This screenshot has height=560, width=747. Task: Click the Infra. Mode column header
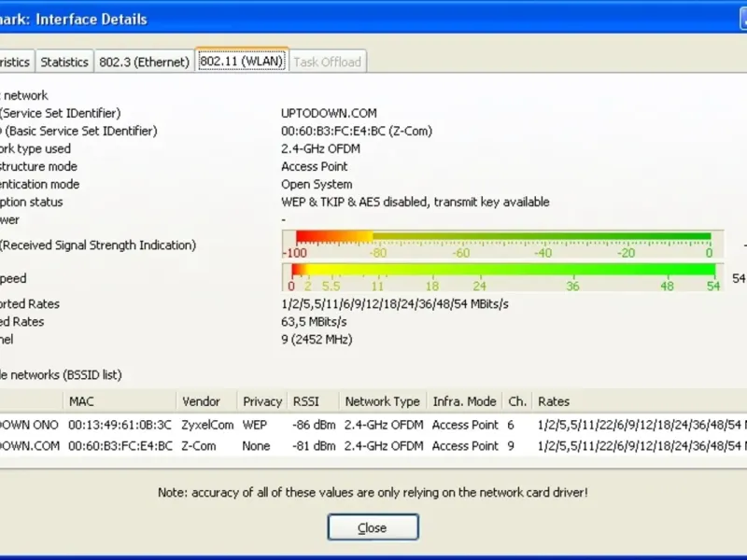pos(465,401)
